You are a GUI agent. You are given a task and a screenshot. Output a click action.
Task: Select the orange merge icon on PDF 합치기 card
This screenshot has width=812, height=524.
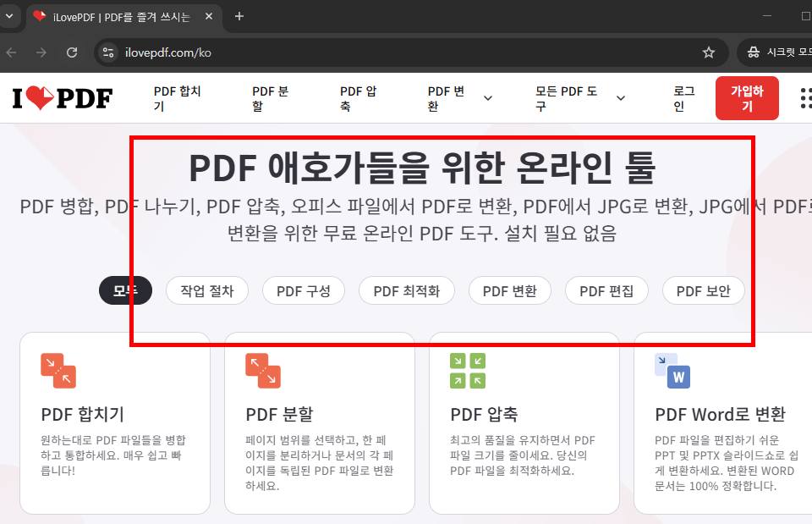pyautogui.click(x=58, y=371)
